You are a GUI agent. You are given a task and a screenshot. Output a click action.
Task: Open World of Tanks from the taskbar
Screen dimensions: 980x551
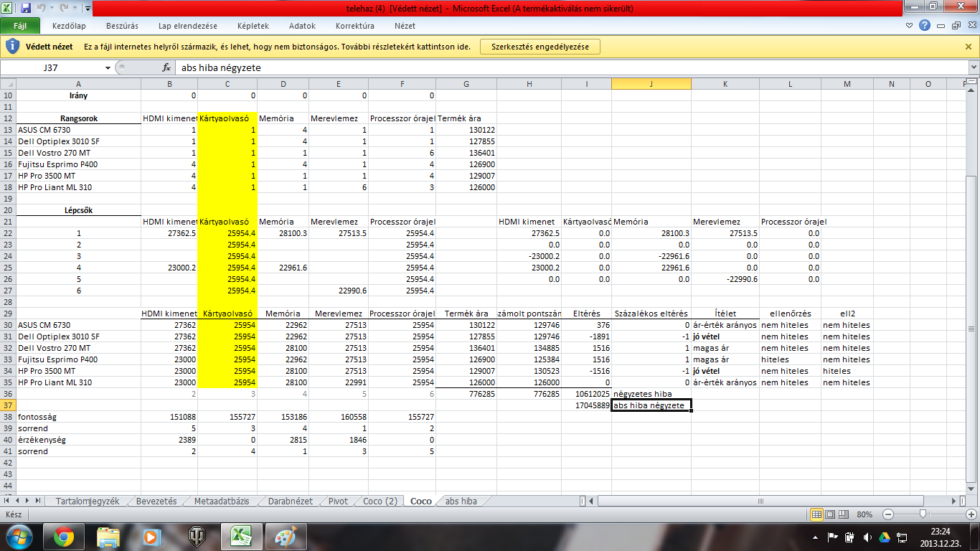click(x=197, y=536)
